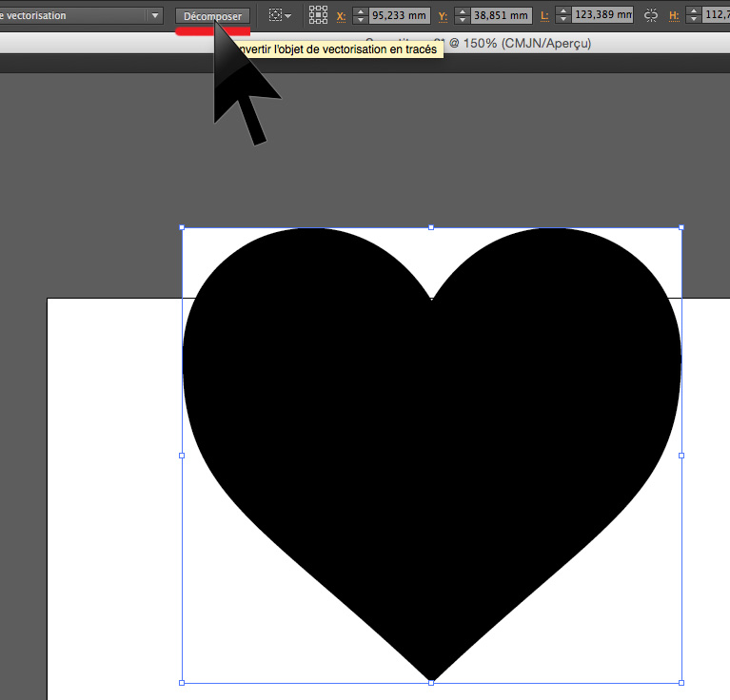Click the reference point grid icon

[x=319, y=16]
